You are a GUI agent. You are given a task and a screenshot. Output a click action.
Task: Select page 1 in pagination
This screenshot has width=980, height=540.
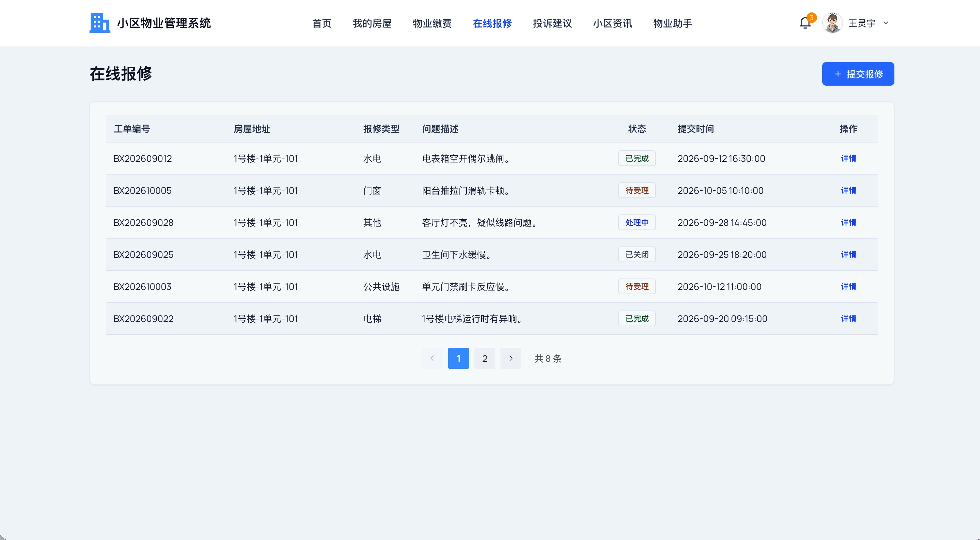tap(458, 358)
